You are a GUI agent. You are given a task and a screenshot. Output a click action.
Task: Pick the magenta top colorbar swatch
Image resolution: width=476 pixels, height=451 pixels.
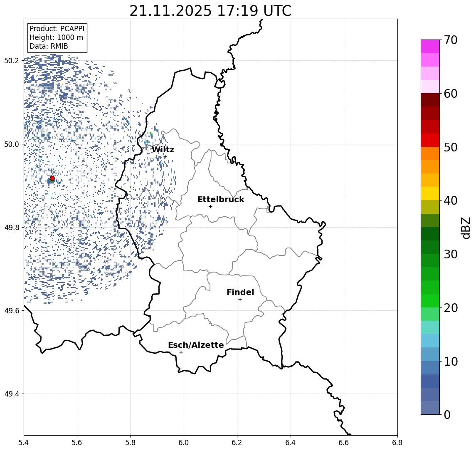click(430, 47)
